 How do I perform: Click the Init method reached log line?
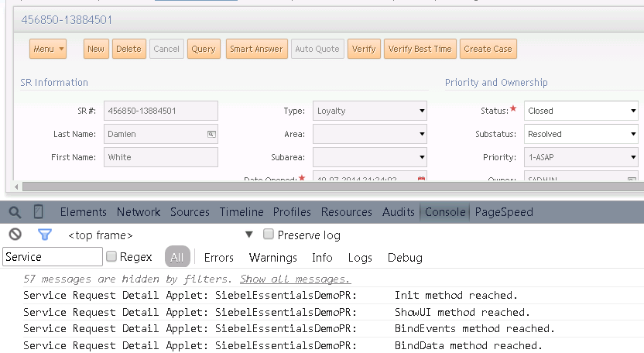coord(334,295)
